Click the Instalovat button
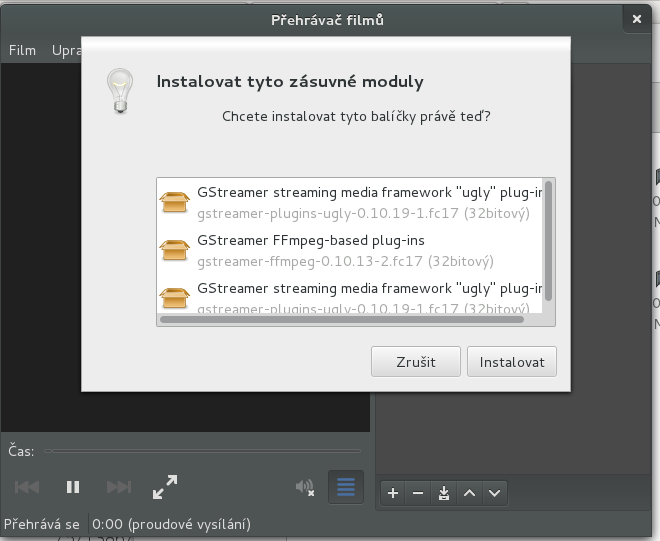660x541 pixels. tap(512, 362)
